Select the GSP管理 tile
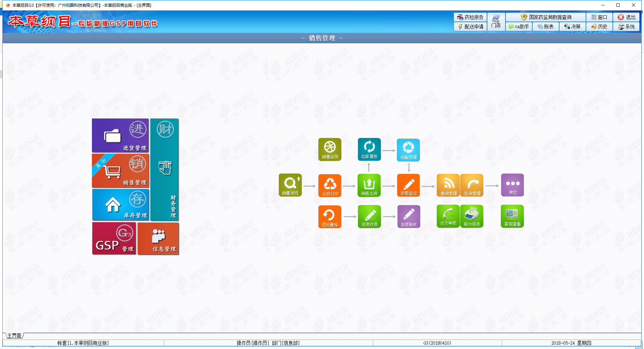This screenshot has height=349, width=644. coord(114,238)
